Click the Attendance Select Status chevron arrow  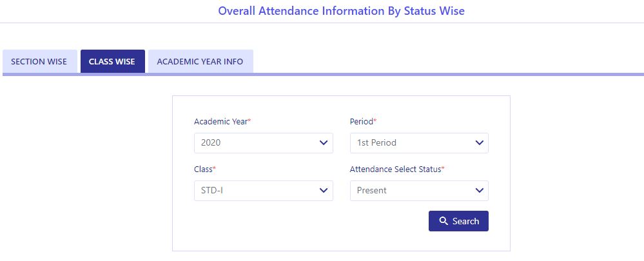tap(479, 191)
